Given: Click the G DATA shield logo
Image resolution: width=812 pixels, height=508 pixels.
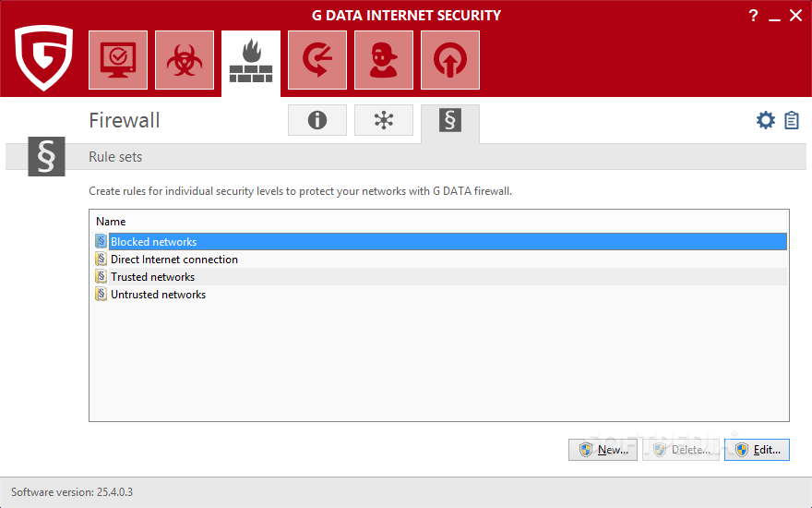Looking at the screenshot, I should click(43, 58).
